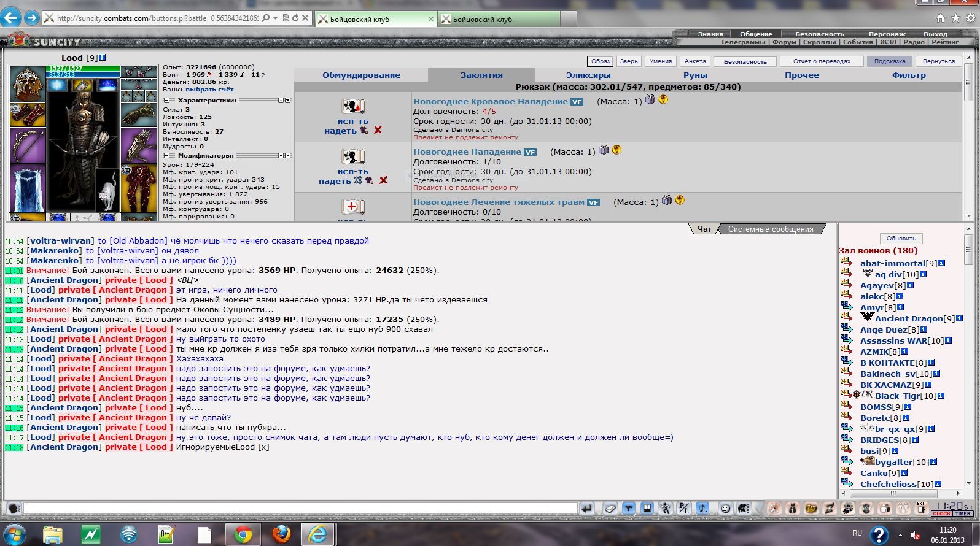Gift the Новогоднее Нападение scroll
The width and height of the screenshot is (980, 546).
[x=604, y=150]
